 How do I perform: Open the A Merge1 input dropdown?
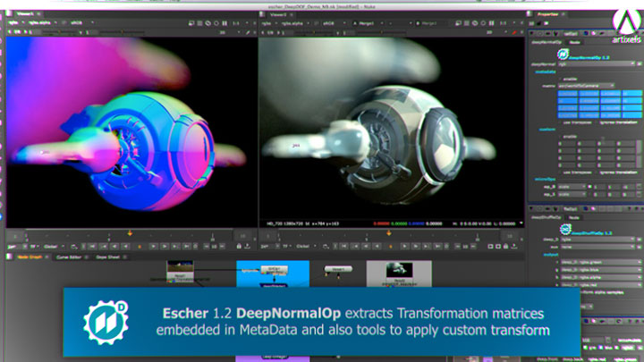(x=368, y=23)
